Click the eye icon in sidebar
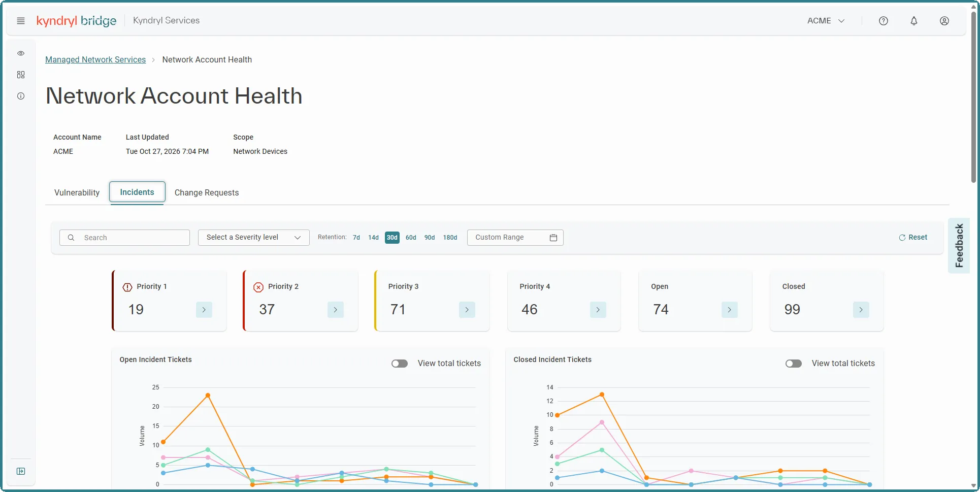Image resolution: width=980 pixels, height=492 pixels. point(21,53)
